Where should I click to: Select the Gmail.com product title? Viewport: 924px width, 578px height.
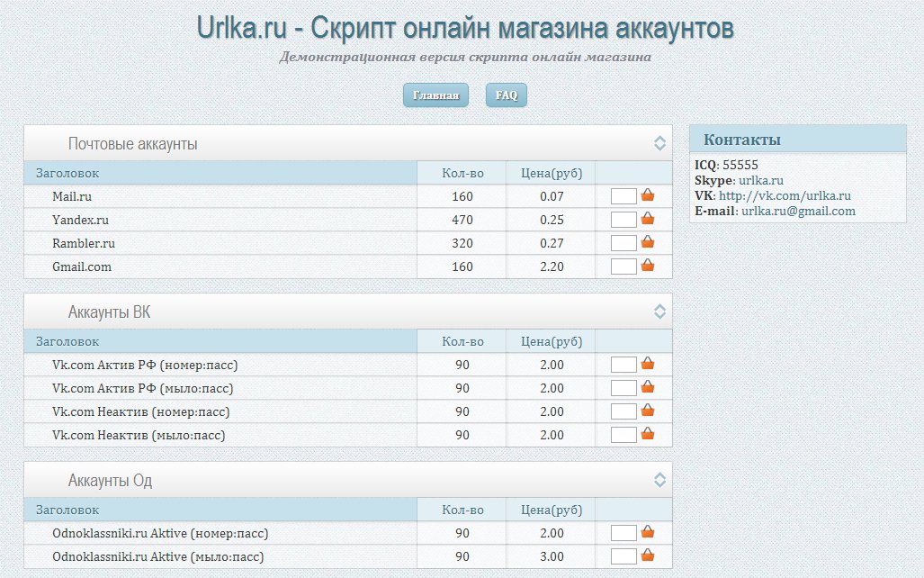point(82,266)
